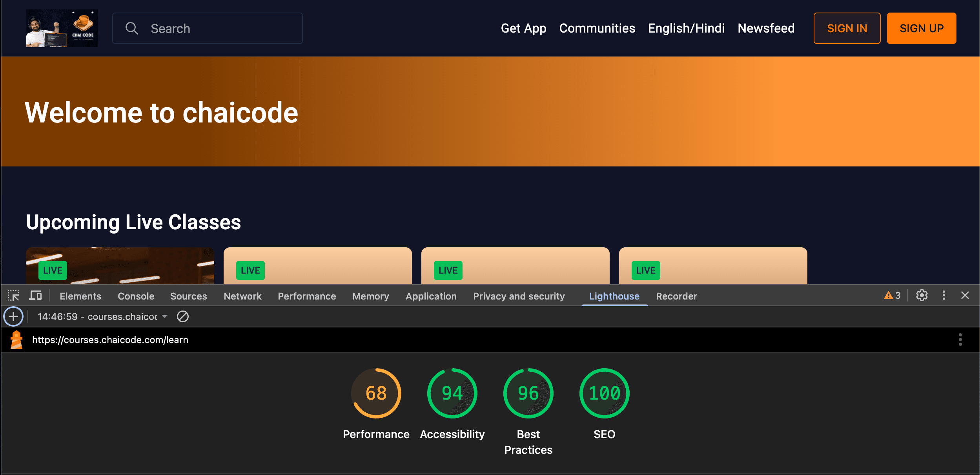Viewport: 980px width, 475px height.
Task: Click the SIGN UP button
Action: [921, 28]
